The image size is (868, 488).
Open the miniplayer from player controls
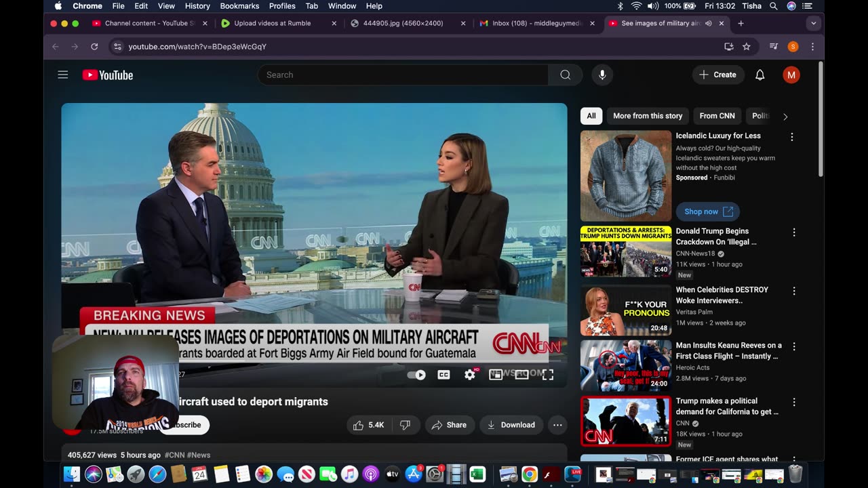[x=496, y=375]
